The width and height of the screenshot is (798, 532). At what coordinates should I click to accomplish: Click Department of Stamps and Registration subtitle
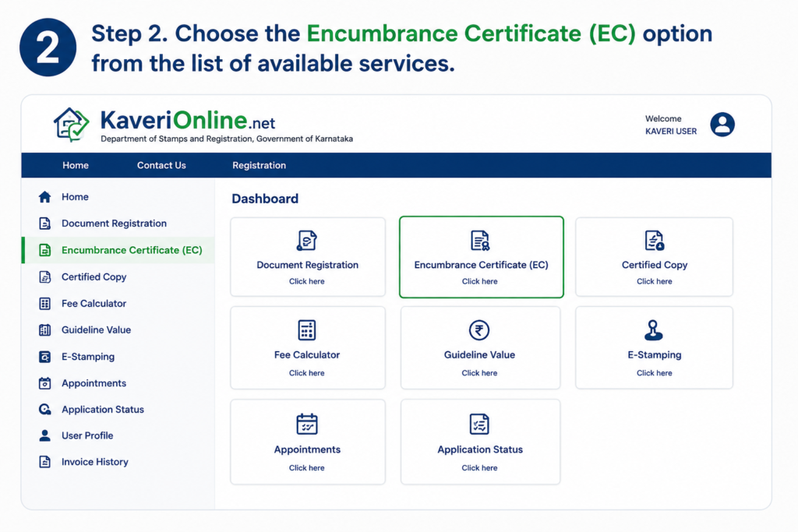click(x=227, y=139)
